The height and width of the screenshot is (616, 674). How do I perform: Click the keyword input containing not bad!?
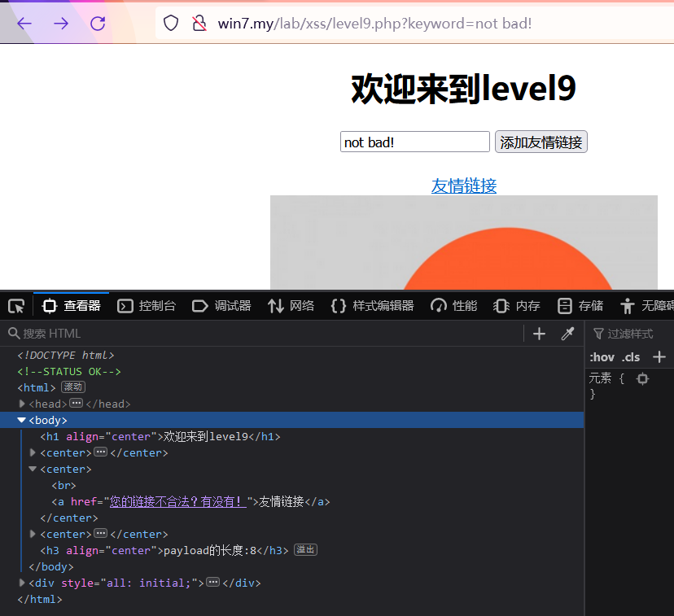pos(414,142)
